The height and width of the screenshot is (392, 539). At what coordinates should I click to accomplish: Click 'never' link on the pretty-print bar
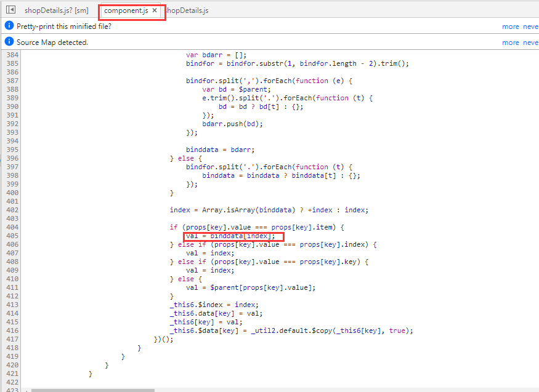[x=531, y=26]
